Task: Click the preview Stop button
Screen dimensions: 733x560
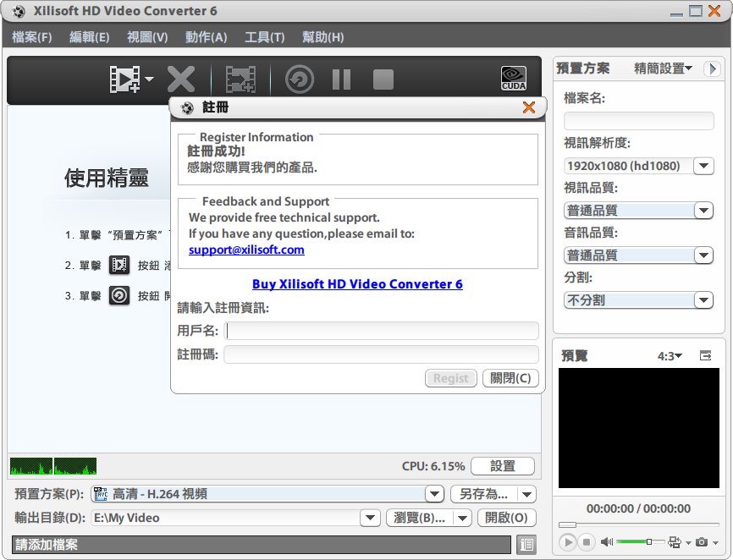Action: [587, 542]
